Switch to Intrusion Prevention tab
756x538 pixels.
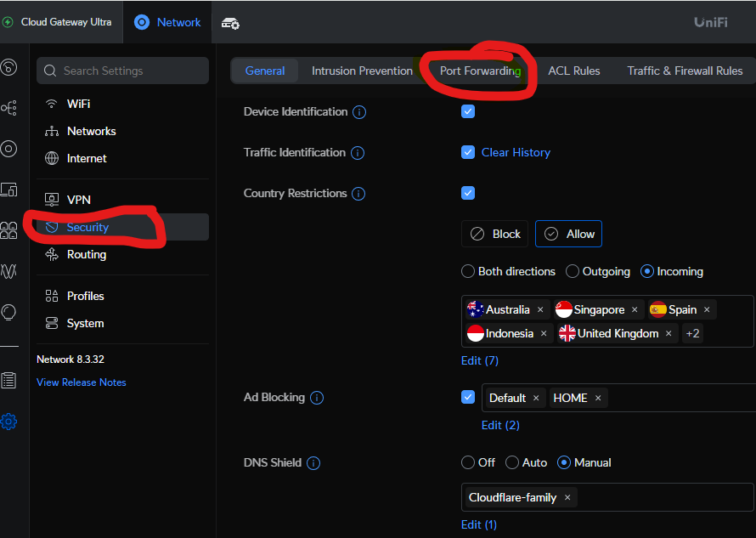[362, 71]
